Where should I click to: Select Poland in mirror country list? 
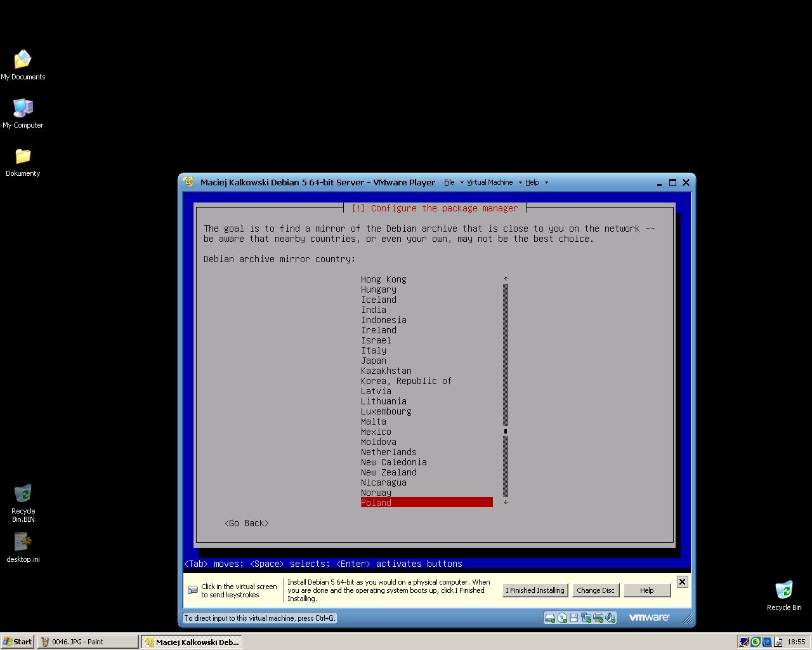click(x=427, y=503)
